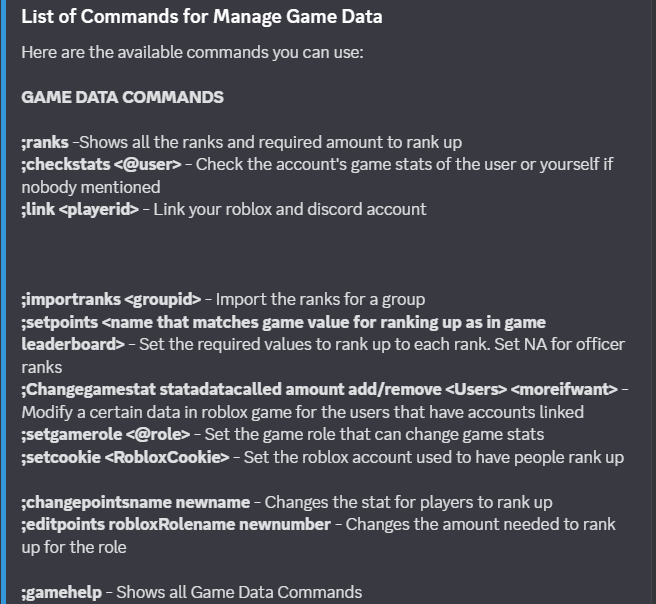Click the ;importranks <groupid> command
Viewport: 656px width, 604px height.
111,300
